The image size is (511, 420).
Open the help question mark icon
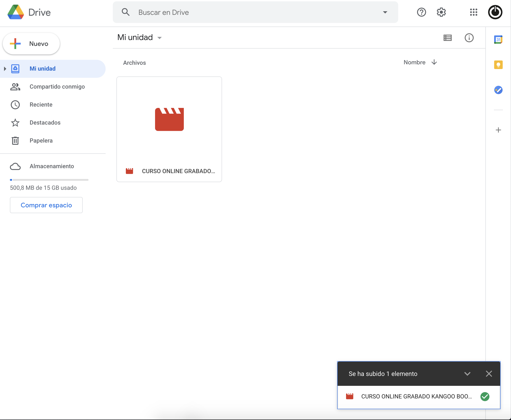[x=421, y=12]
